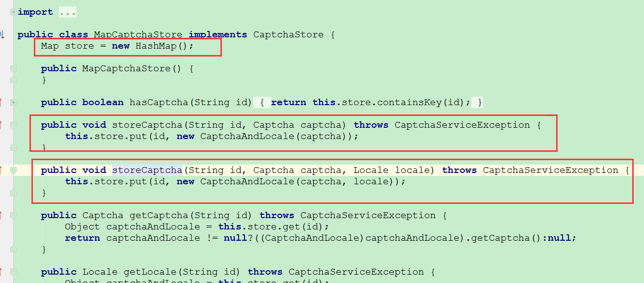Click hasCaptcha method name
Viewport: 644px width, 283px height.
coord(159,102)
